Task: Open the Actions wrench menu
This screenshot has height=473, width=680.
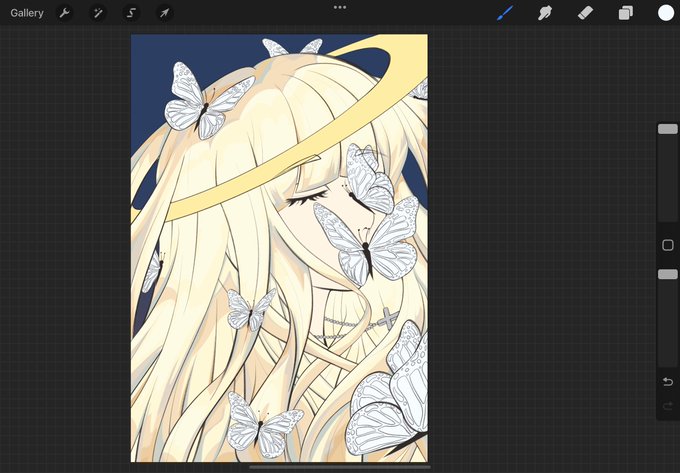Action: (64, 13)
